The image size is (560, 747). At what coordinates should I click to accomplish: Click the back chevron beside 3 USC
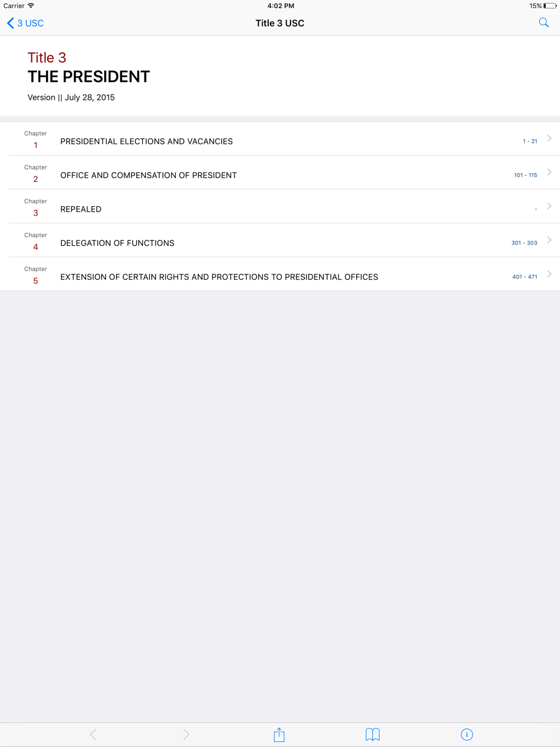point(10,23)
